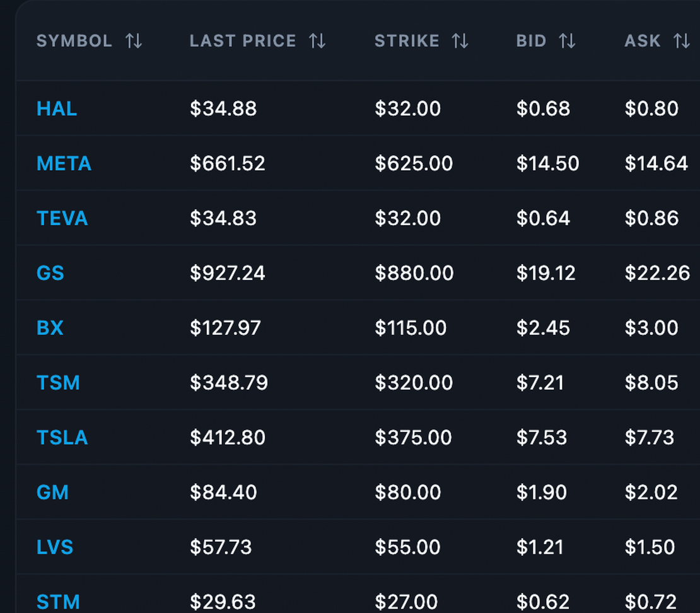
Task: Select the TEVA symbol
Action: (62, 218)
